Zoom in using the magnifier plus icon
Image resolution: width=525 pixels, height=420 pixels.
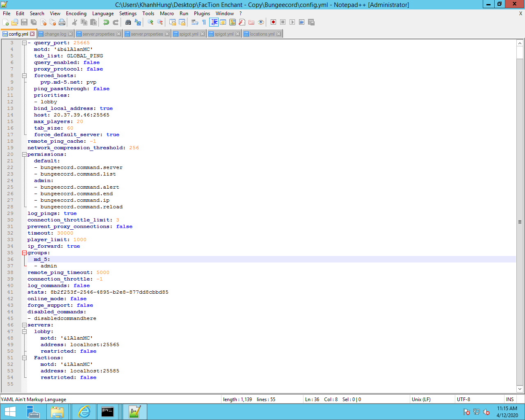(x=150, y=22)
